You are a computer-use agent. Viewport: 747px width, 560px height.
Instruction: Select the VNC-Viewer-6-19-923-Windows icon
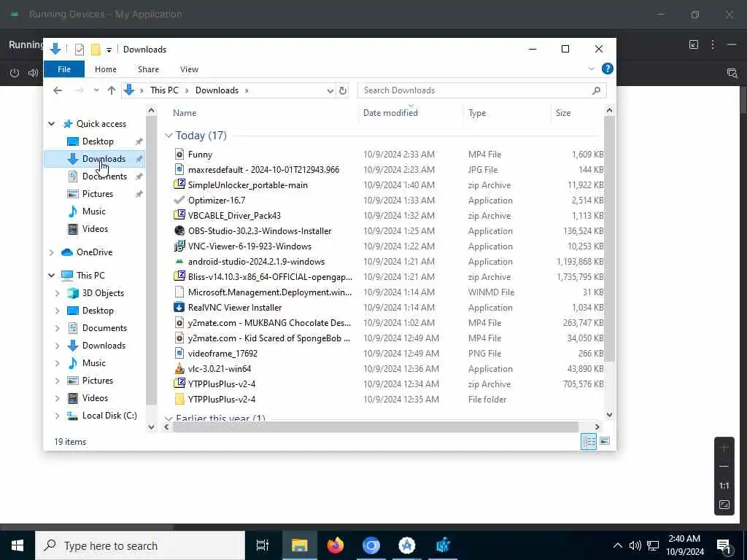coord(179,246)
